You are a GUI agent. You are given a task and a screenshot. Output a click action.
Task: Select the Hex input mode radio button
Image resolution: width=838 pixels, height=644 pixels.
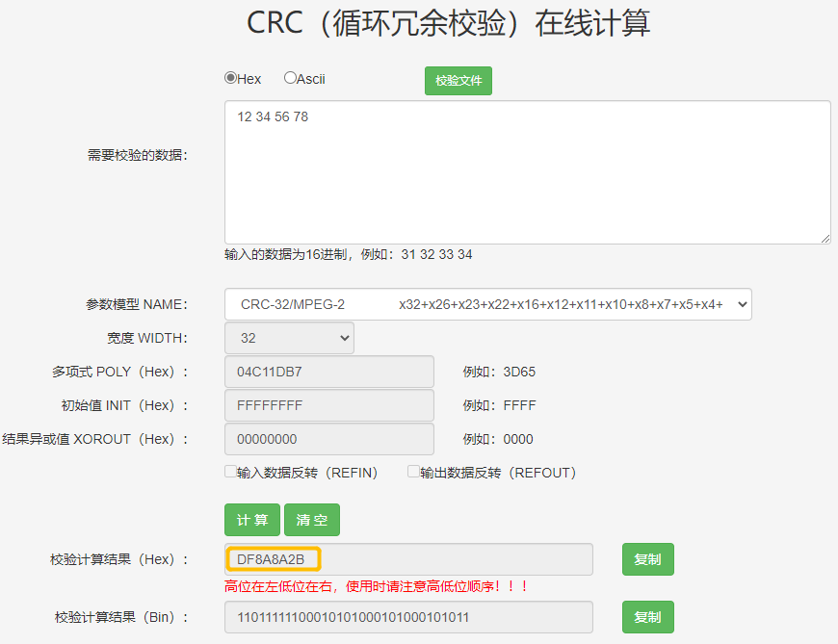(231, 78)
